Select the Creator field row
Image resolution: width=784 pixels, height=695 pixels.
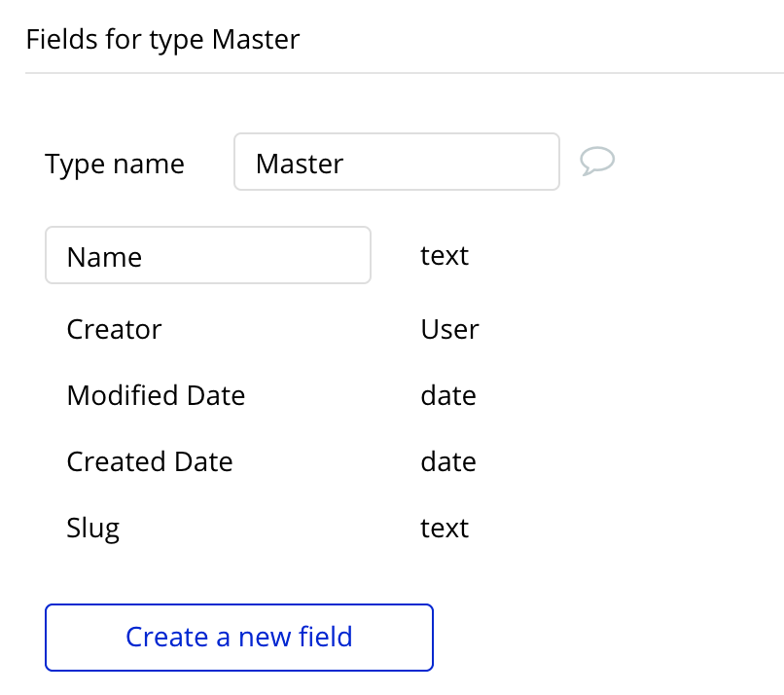click(114, 329)
